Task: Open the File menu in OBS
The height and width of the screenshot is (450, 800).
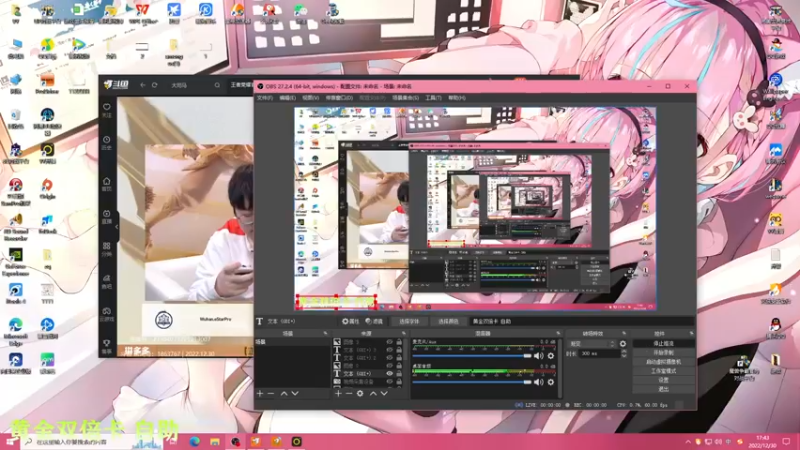Action: click(x=265, y=97)
